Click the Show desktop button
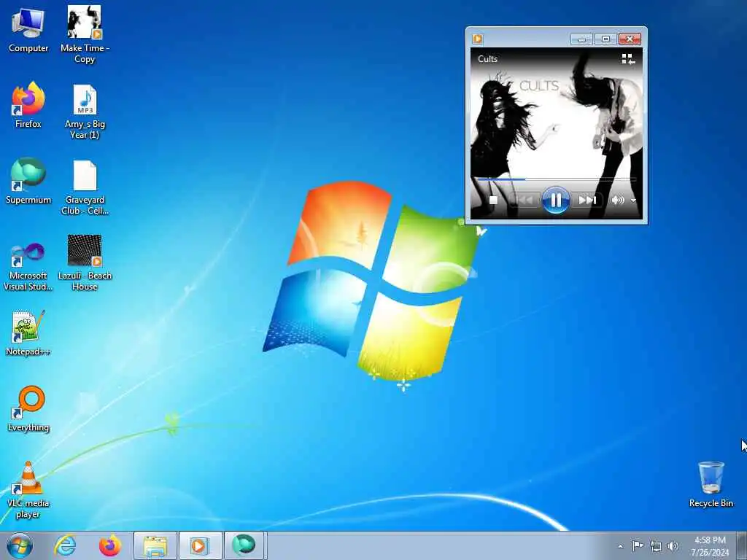 tap(742, 545)
